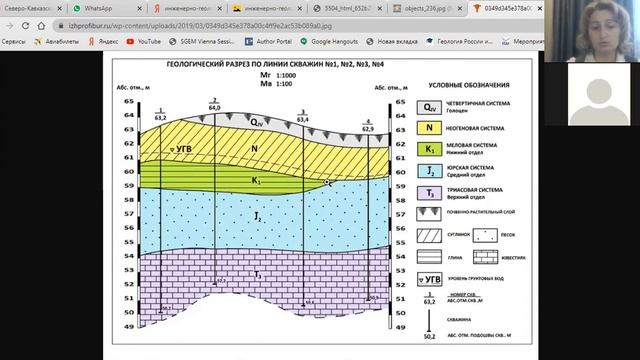Open the second инженерно-геол image tab
The image size is (640, 360).
268,8
